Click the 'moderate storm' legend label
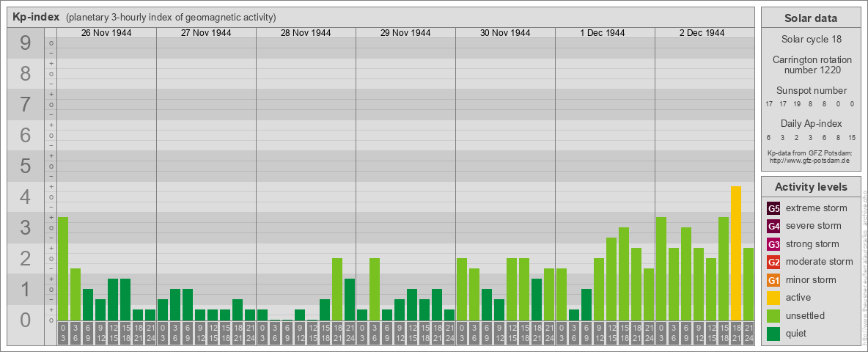 tap(820, 261)
